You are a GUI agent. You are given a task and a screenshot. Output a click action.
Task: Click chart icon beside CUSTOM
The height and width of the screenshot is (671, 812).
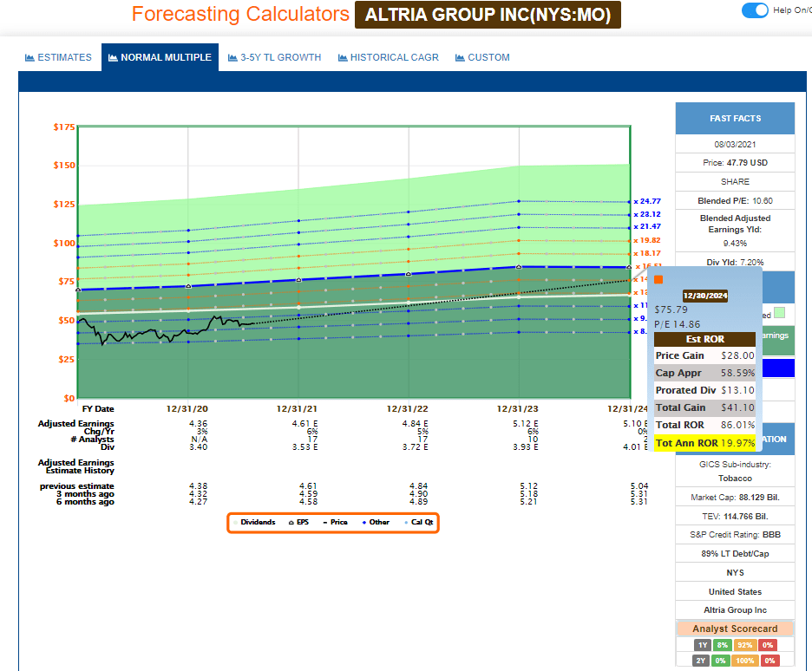point(460,57)
